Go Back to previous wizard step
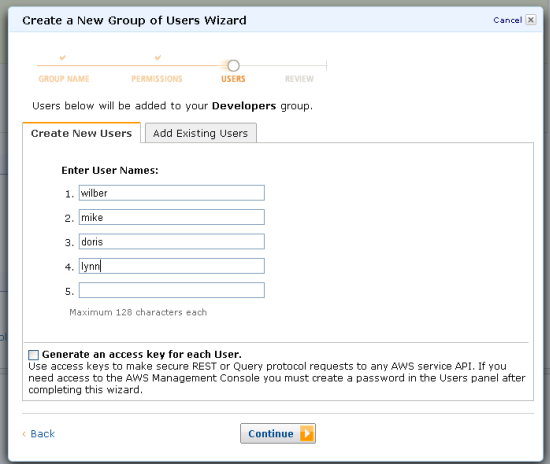 tap(42, 434)
